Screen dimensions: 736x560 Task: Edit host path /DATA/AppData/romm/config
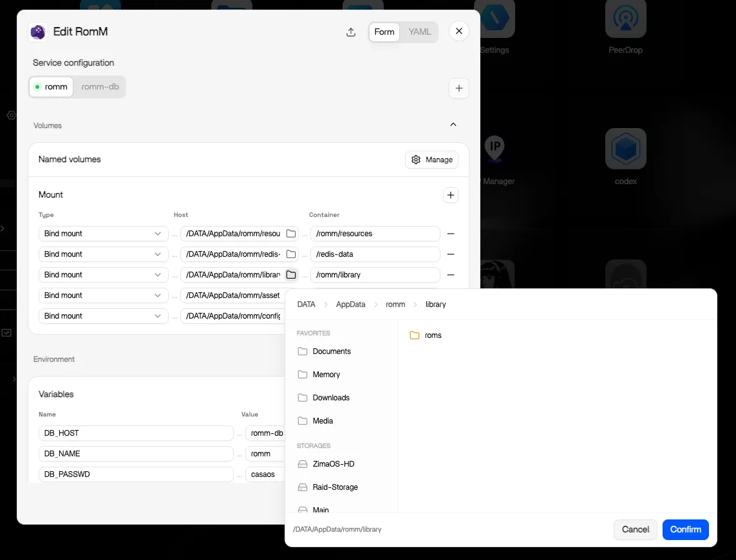(233, 317)
